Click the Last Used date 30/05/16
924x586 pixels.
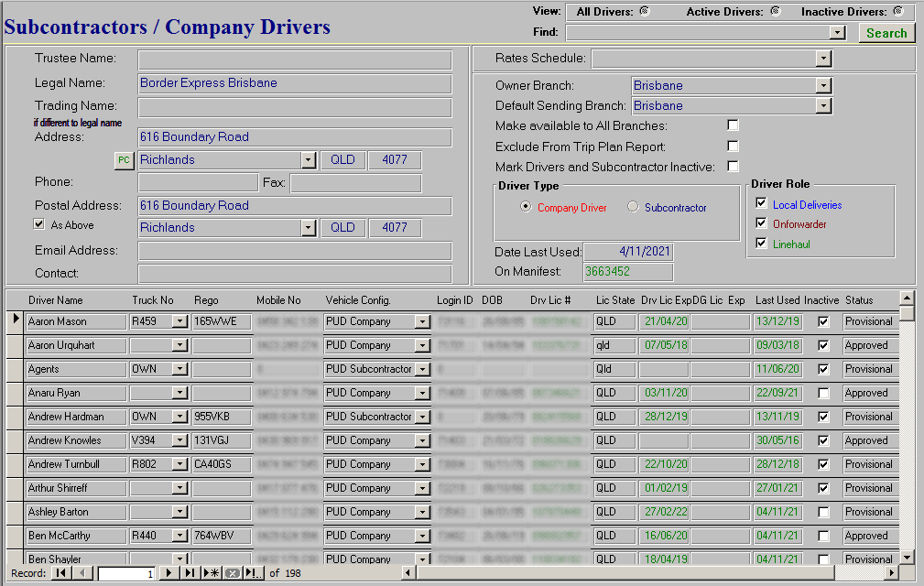coord(777,440)
